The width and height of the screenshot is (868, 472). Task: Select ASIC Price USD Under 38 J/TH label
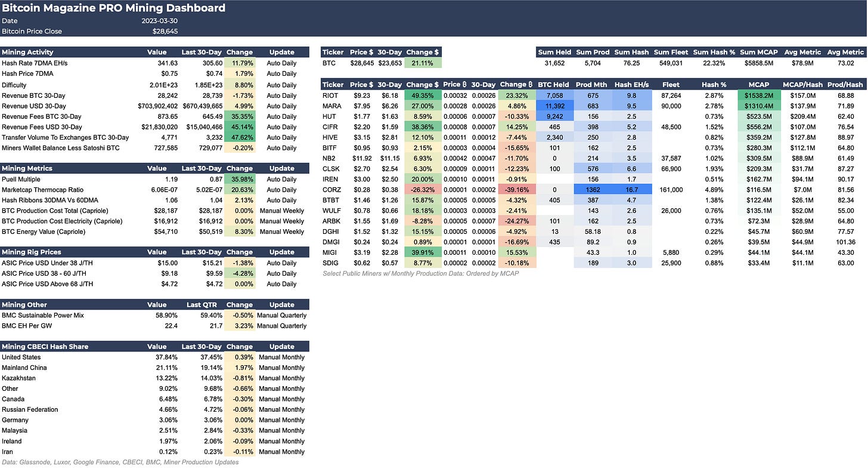pyautogui.click(x=47, y=263)
